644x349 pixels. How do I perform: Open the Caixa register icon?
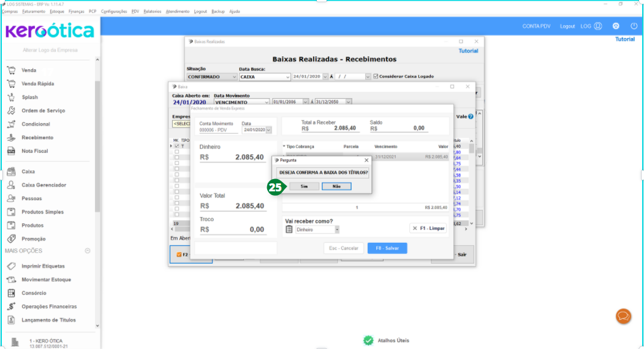pos(11,171)
